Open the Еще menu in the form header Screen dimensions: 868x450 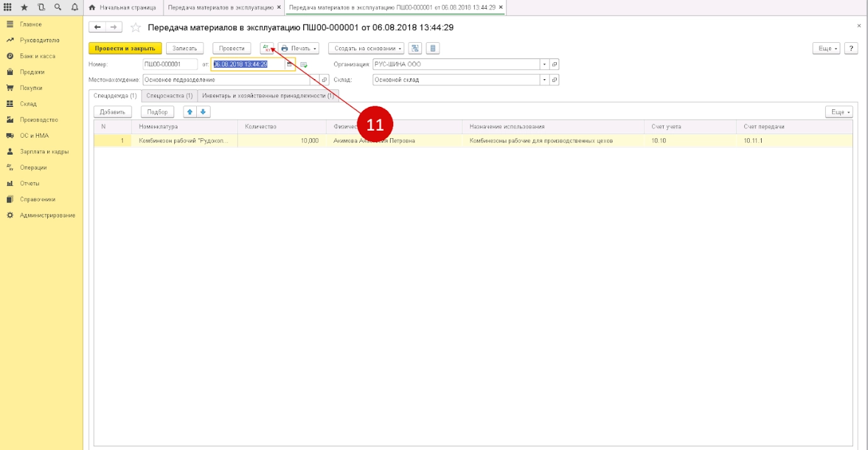coord(826,48)
